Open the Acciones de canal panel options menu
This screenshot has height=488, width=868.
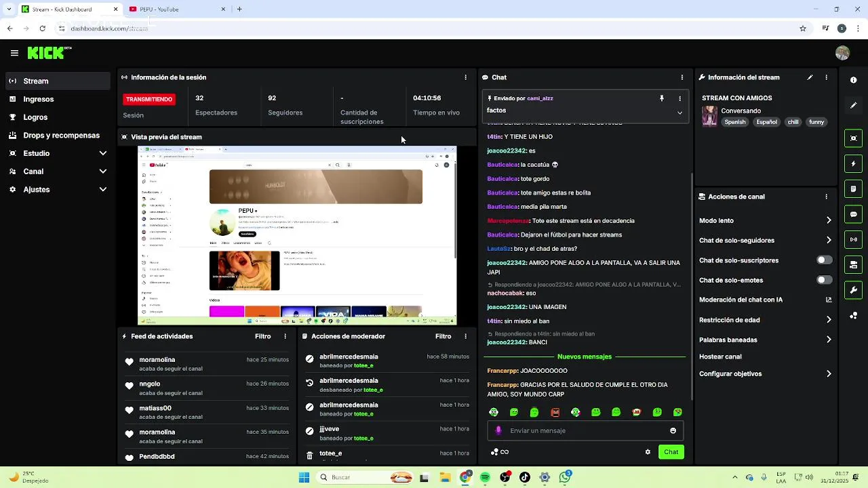pyautogui.click(x=826, y=197)
